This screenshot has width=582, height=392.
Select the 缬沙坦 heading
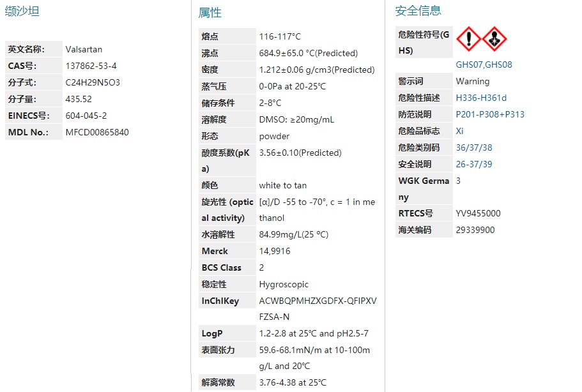(22, 11)
